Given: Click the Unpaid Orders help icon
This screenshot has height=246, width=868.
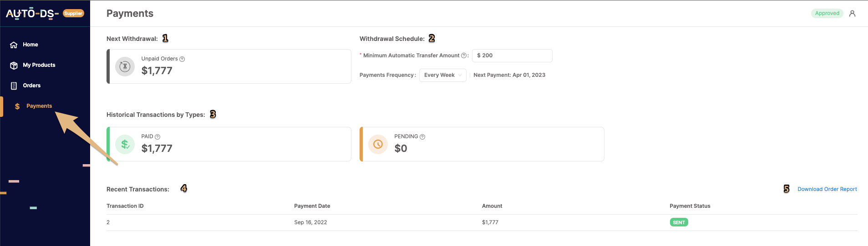Looking at the screenshot, I should tap(182, 59).
